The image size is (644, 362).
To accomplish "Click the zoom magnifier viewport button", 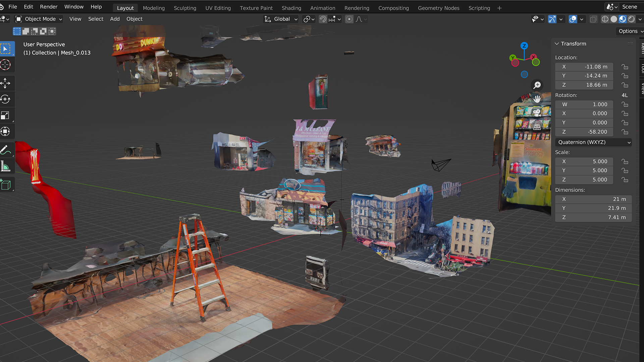I will 537,85.
